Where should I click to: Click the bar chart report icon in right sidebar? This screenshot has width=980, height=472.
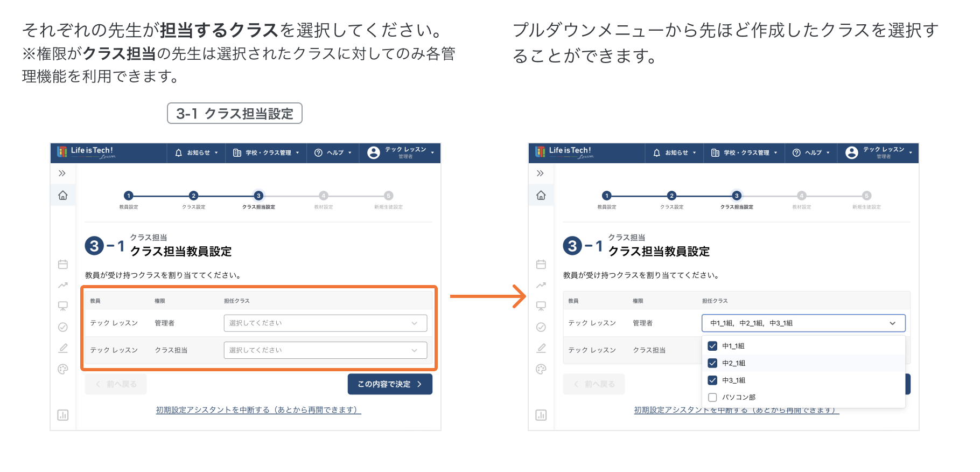coord(541,415)
